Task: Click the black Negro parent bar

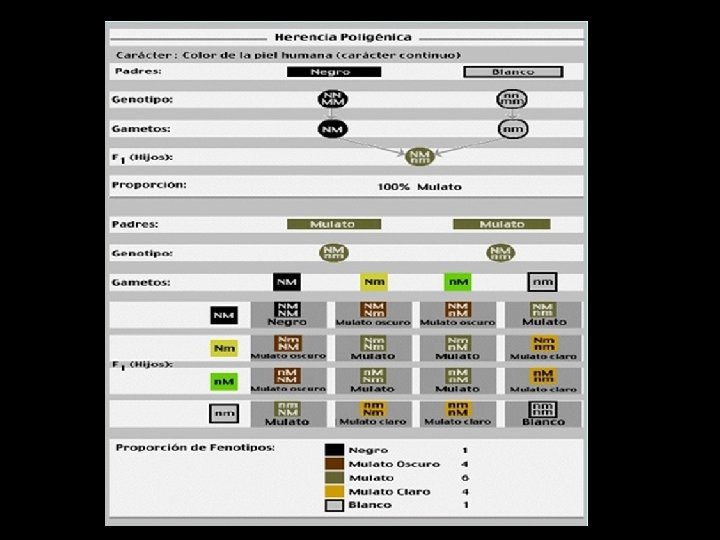Action: coord(334,72)
